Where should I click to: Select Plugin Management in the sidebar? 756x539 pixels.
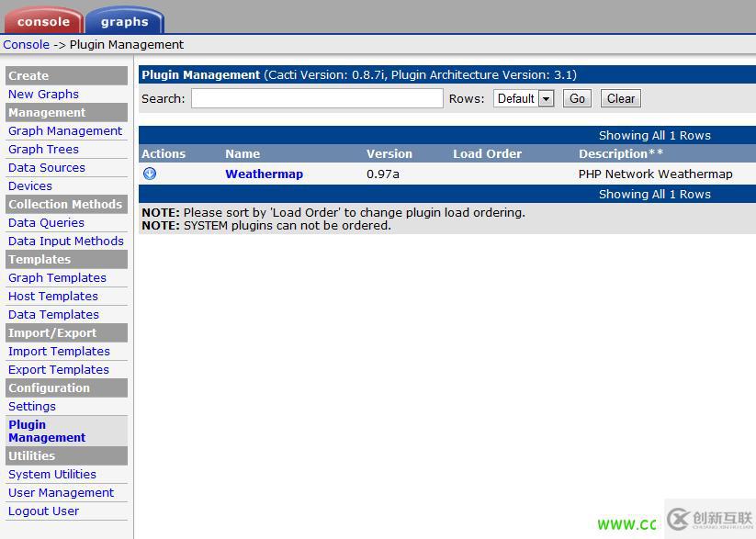[x=47, y=431]
